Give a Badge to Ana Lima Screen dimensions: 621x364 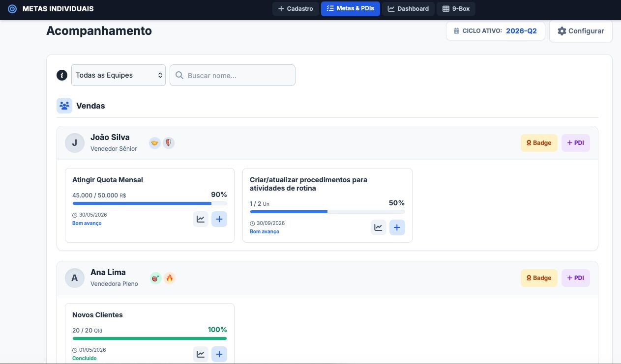pos(539,278)
